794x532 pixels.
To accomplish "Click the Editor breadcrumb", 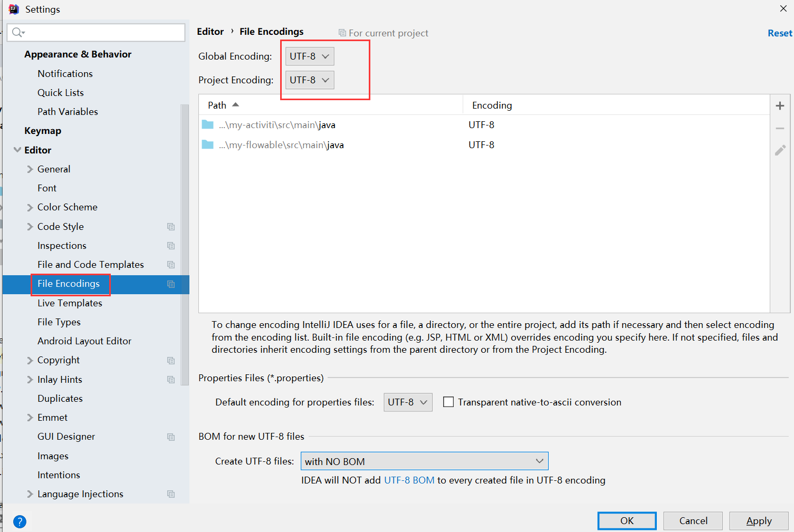I will click(x=211, y=32).
